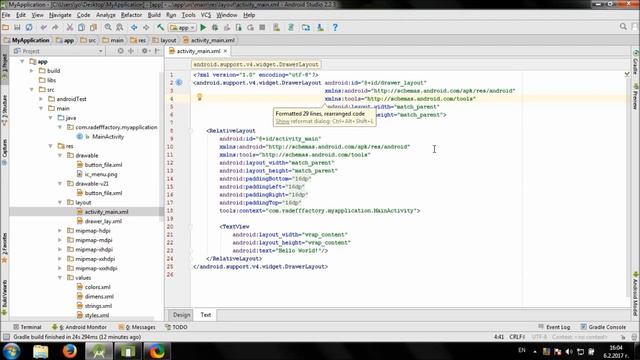Debug app with bug icon
This screenshot has width=640, height=360.
(x=215, y=27)
